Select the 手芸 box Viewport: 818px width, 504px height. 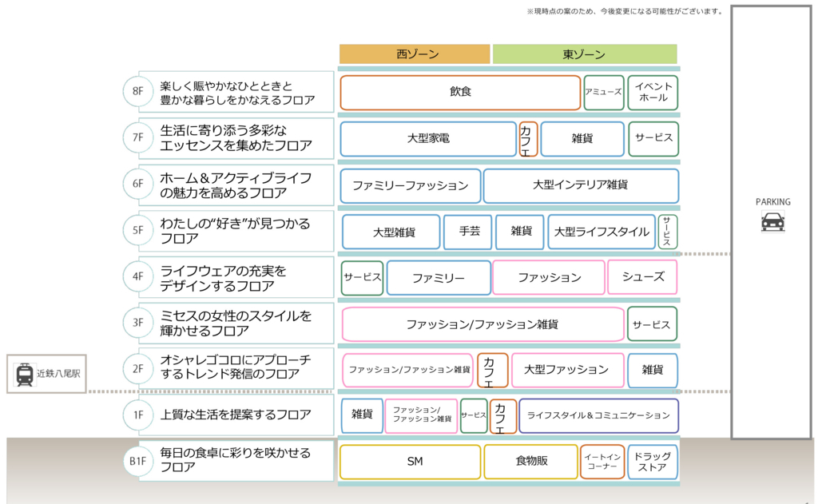pyautogui.click(x=467, y=232)
